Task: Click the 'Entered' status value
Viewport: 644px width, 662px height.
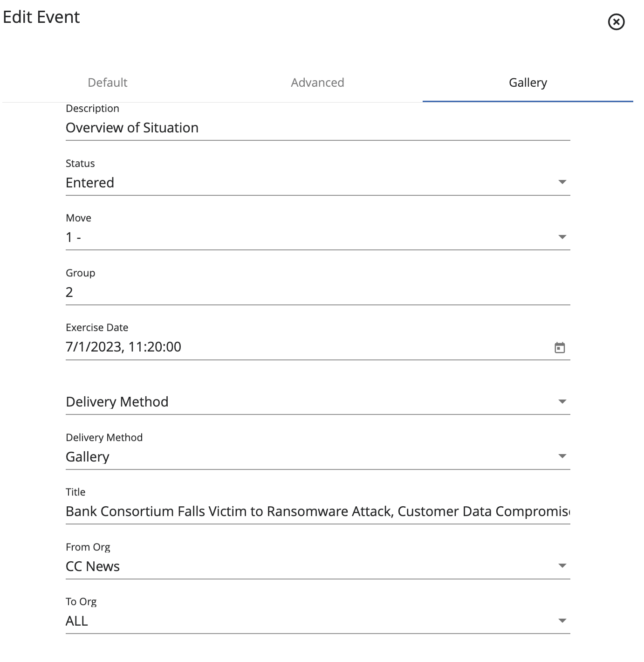Action: (x=90, y=183)
